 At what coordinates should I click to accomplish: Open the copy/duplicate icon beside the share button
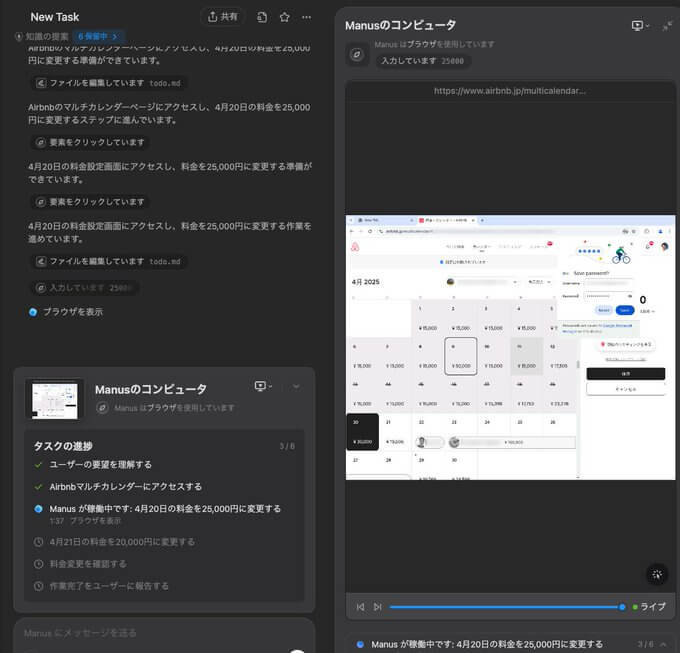point(262,17)
